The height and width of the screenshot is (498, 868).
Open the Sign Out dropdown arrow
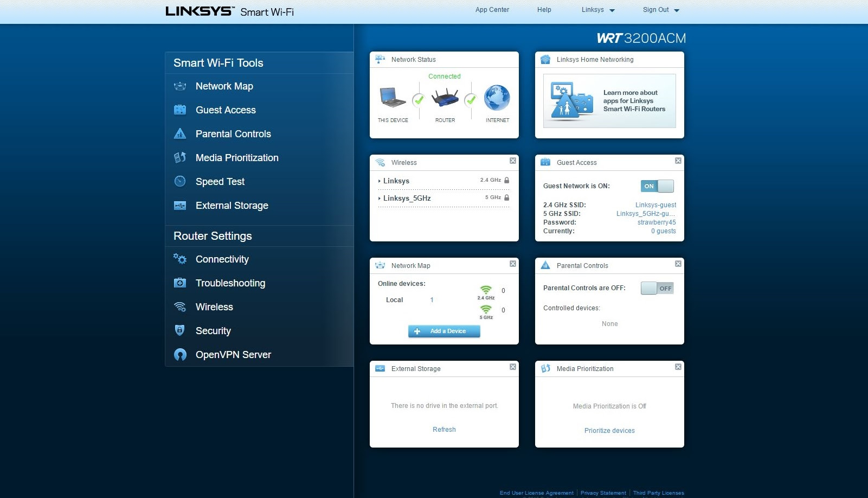[677, 10]
